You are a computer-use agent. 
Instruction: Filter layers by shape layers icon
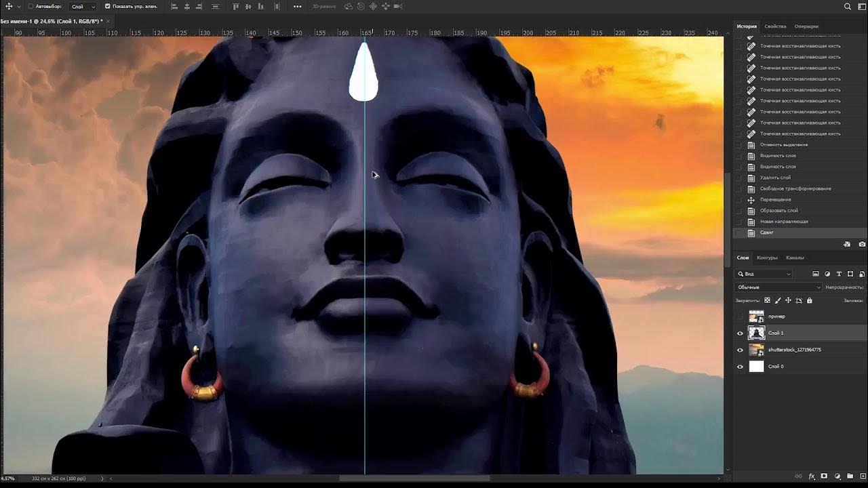pos(850,274)
